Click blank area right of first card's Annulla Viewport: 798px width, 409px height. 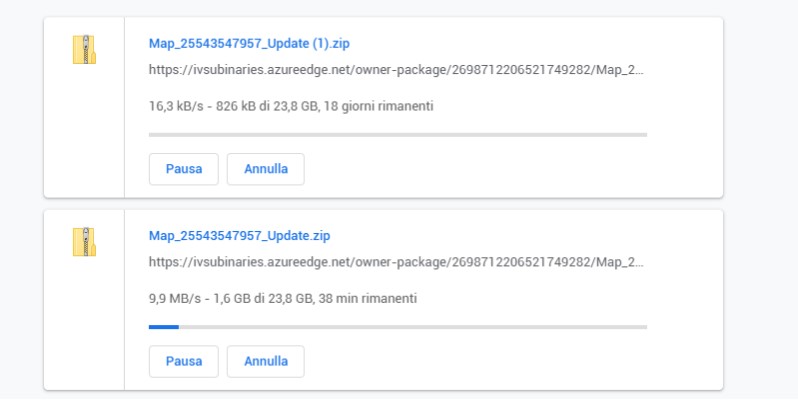click(x=509, y=169)
